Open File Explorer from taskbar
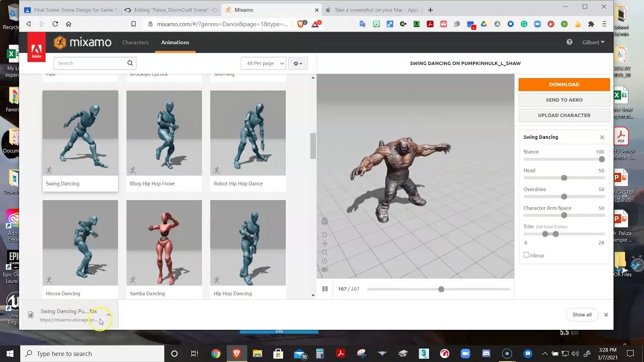Image resolution: width=644 pixels, height=362 pixels. point(257,353)
